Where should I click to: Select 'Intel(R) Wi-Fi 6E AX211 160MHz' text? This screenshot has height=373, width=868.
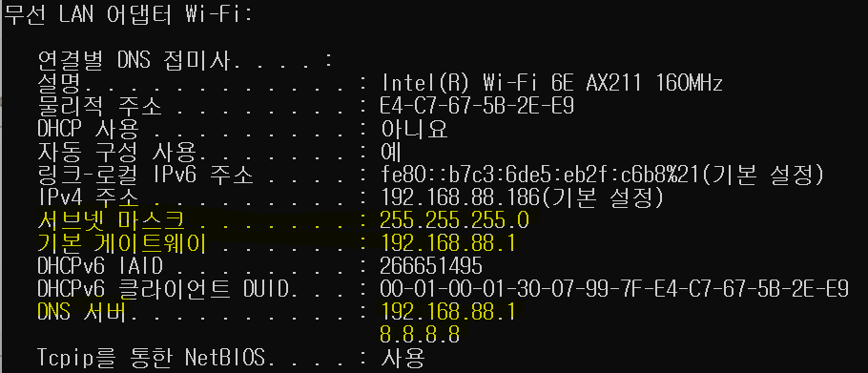[x=551, y=84]
